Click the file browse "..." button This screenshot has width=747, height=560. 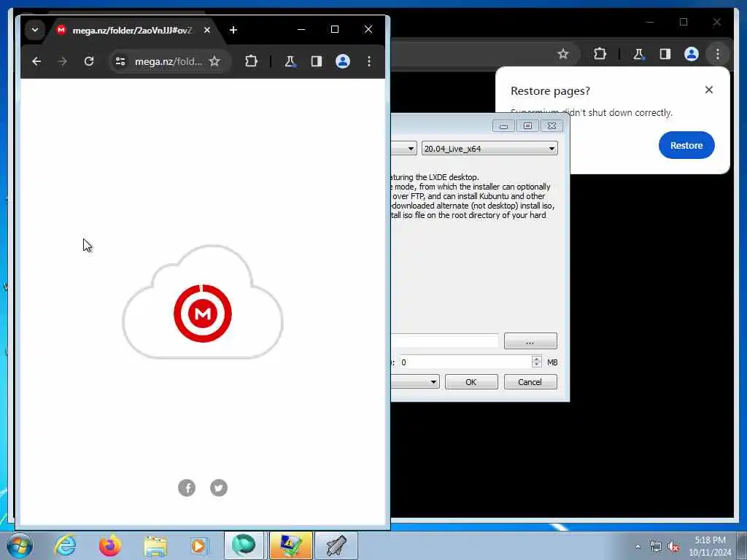[530, 341]
